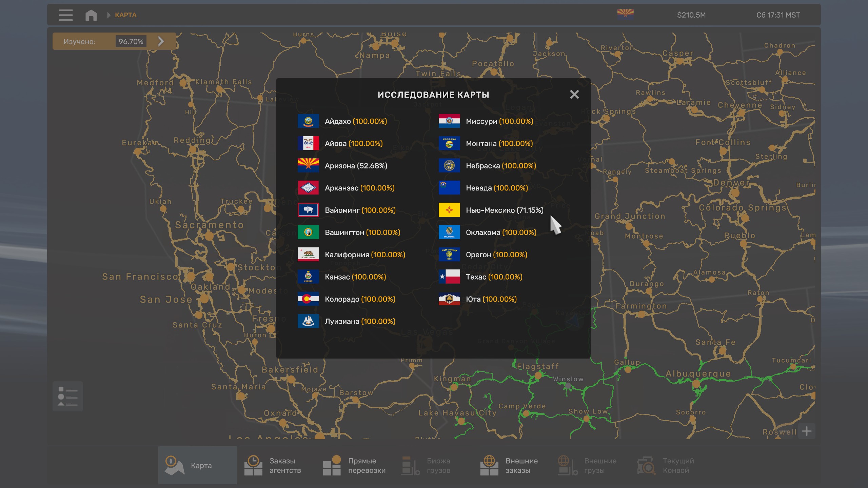The width and height of the screenshot is (868, 488).
Task: Click the Colorado flag icon
Action: [x=308, y=299]
